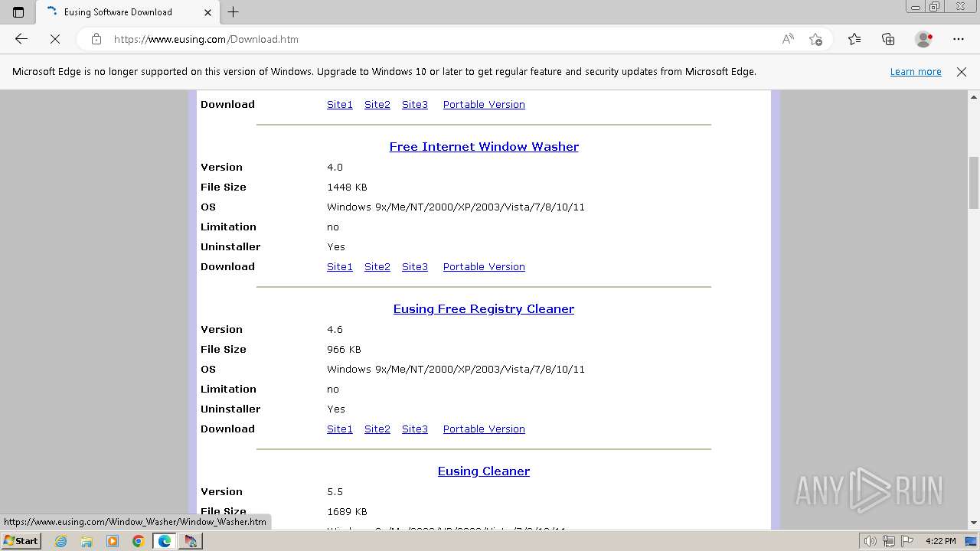The image size is (980, 551).
Task: Get Window Washer Portable Version
Action: pos(484,267)
